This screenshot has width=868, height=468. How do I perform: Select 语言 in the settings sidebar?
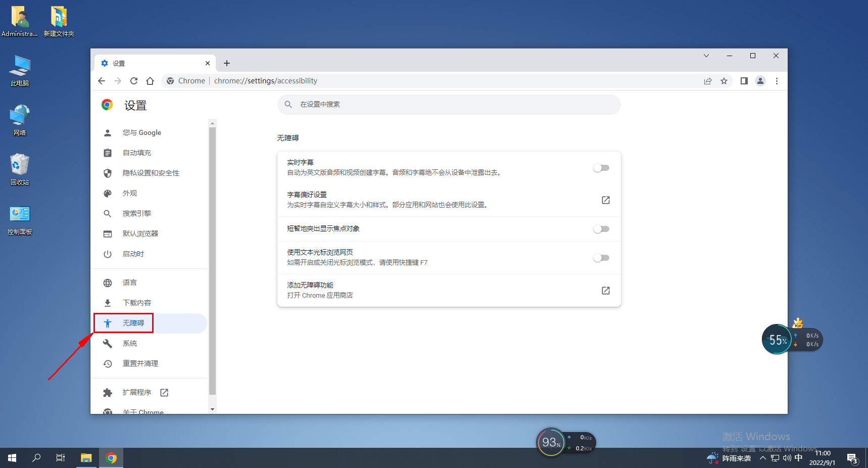click(129, 282)
